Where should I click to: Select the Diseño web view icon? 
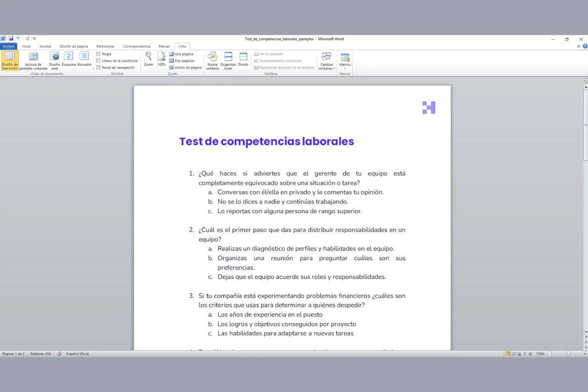(x=54, y=60)
